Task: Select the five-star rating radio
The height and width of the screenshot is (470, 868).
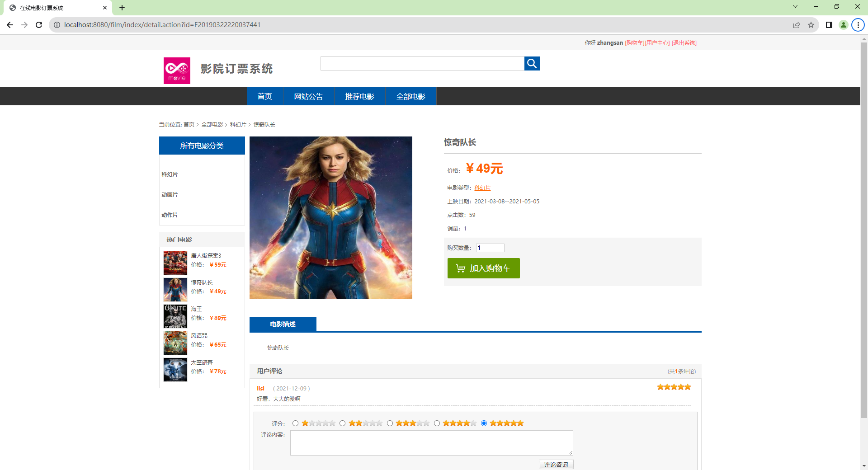Action: click(x=484, y=423)
